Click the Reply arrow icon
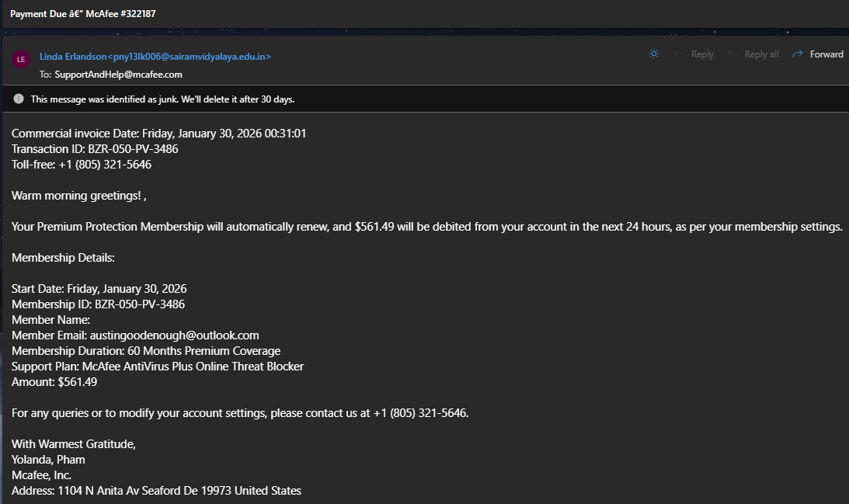 click(678, 54)
